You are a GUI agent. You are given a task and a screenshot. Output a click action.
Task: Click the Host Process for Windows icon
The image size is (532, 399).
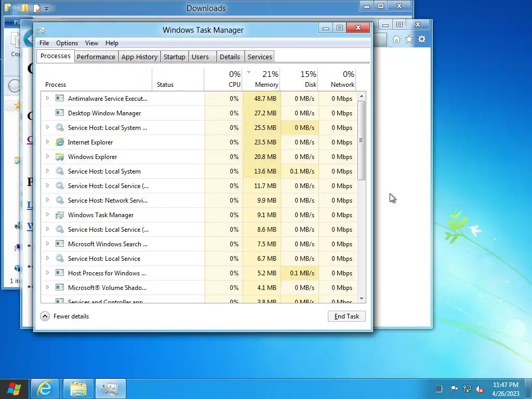[x=60, y=273]
